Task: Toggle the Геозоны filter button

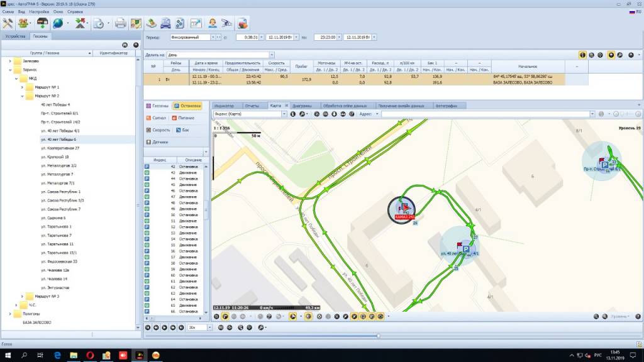Action: tap(157, 106)
